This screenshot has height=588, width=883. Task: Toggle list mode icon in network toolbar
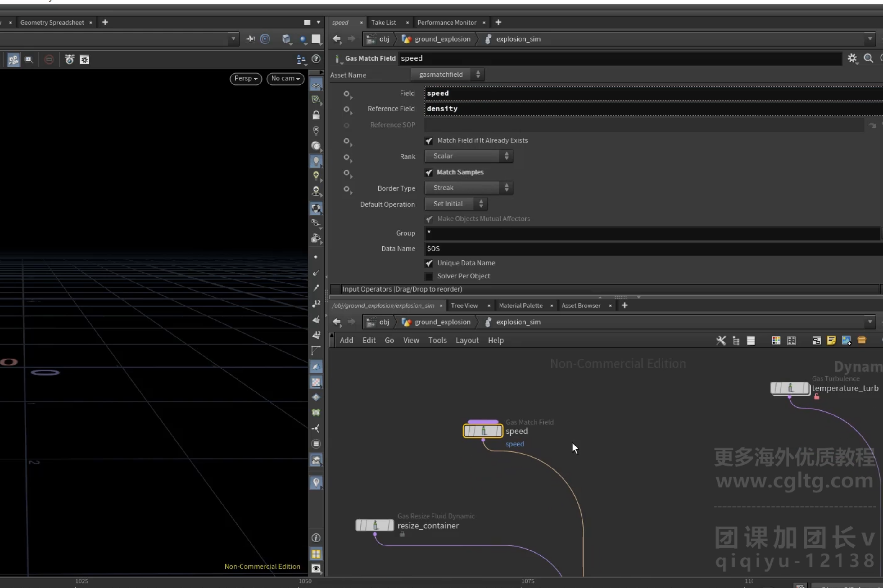coord(751,340)
